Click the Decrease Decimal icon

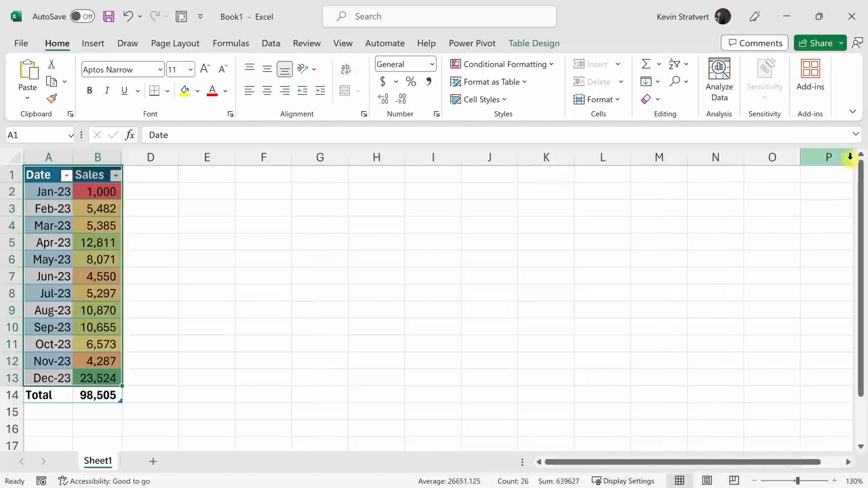[x=401, y=99]
